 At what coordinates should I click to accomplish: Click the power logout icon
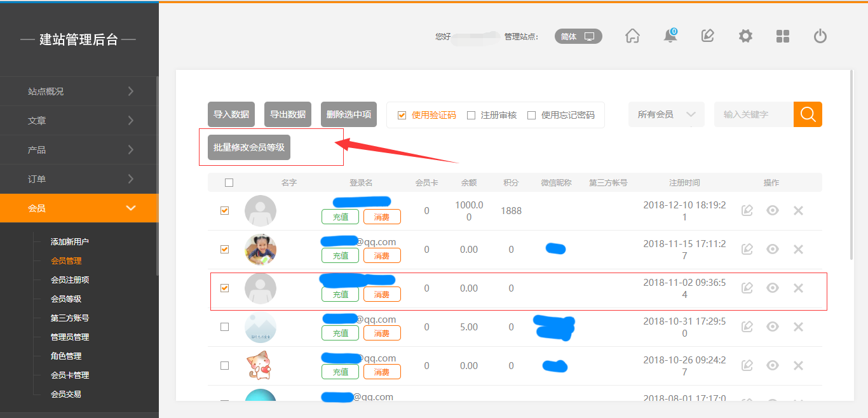[x=820, y=36]
